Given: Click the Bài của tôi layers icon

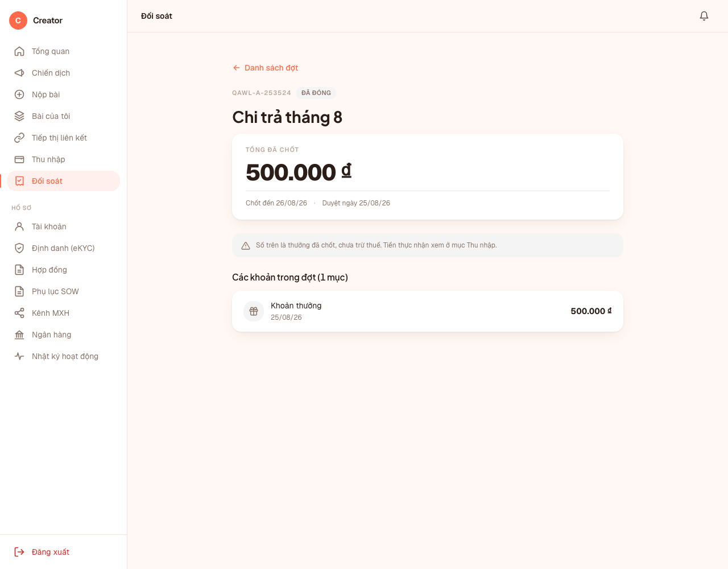Looking at the screenshot, I should click(19, 116).
